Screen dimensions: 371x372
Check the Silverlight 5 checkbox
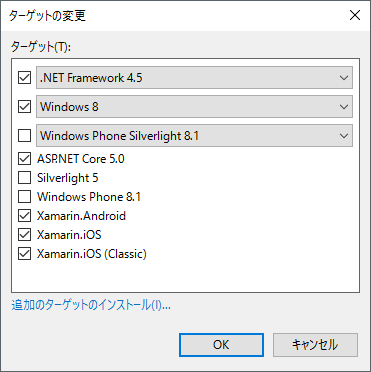point(24,178)
